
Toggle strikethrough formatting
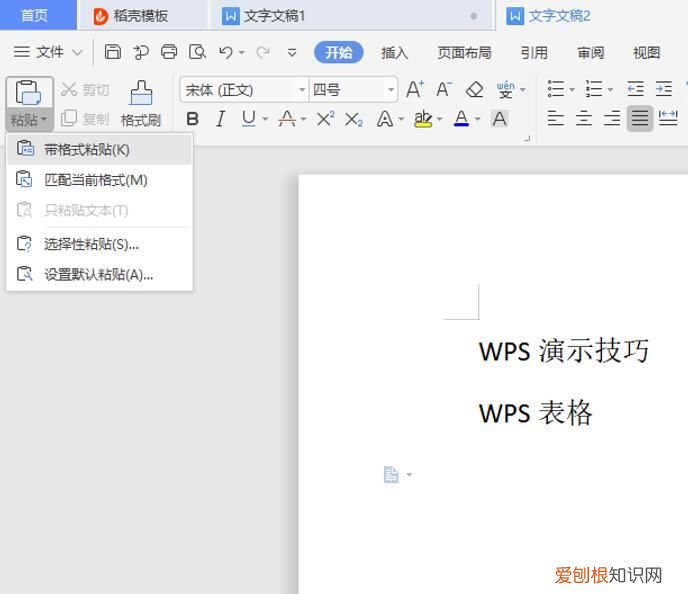coord(287,119)
